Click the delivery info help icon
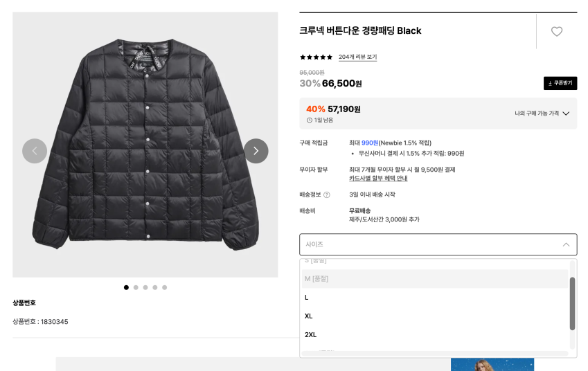588x371 pixels. point(327,195)
